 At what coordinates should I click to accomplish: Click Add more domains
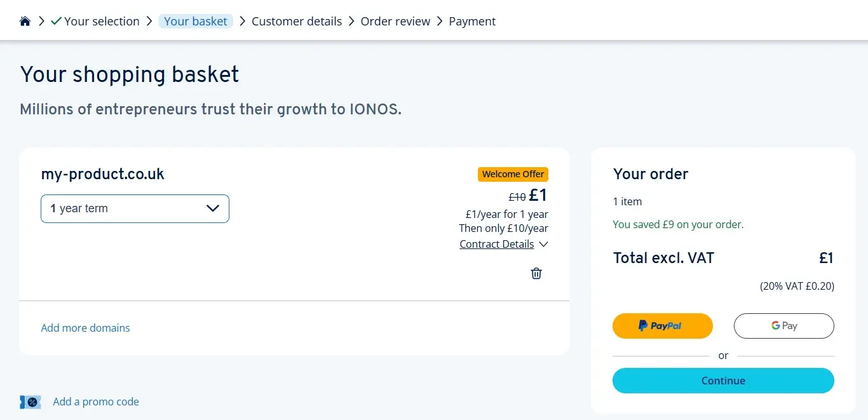[85, 328]
